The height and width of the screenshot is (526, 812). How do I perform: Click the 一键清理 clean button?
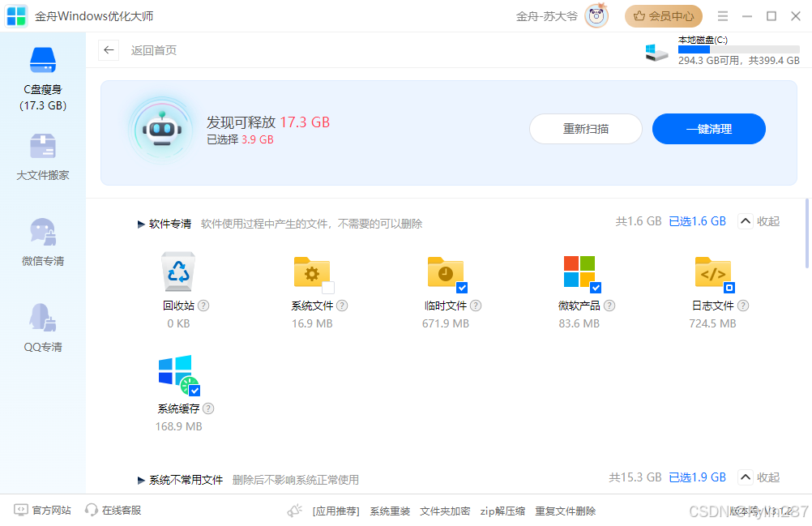pyautogui.click(x=709, y=129)
